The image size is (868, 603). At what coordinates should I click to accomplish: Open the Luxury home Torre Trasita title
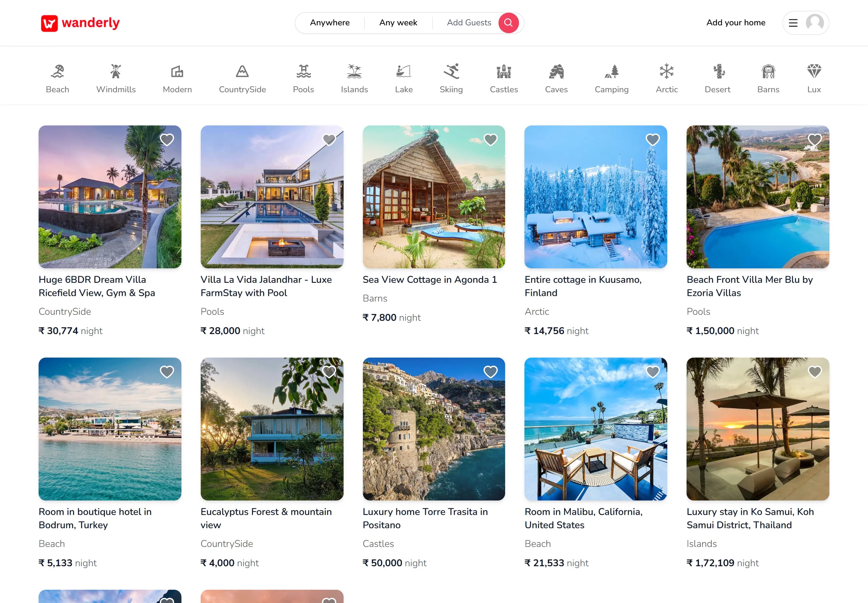(425, 518)
